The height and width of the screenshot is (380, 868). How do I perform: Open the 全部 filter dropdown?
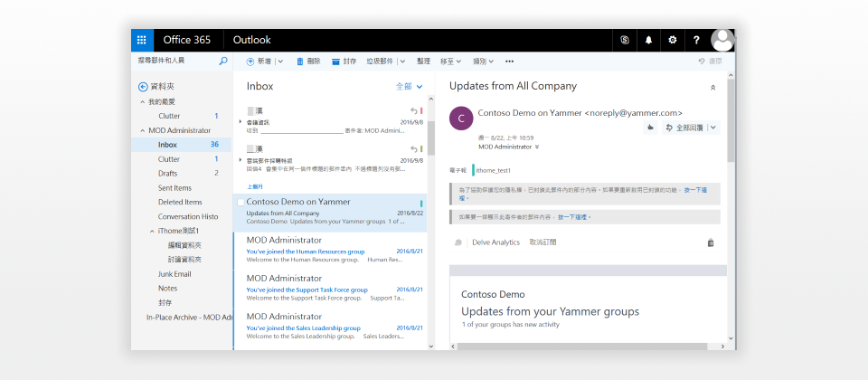(409, 87)
